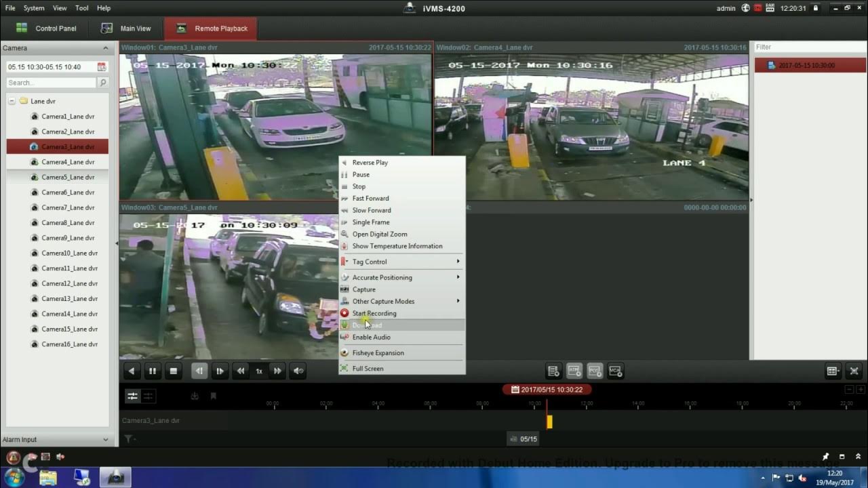Viewport: 868px width, 488px height.
Task: Click the 05/15 date marker under timeline
Action: coord(523,439)
